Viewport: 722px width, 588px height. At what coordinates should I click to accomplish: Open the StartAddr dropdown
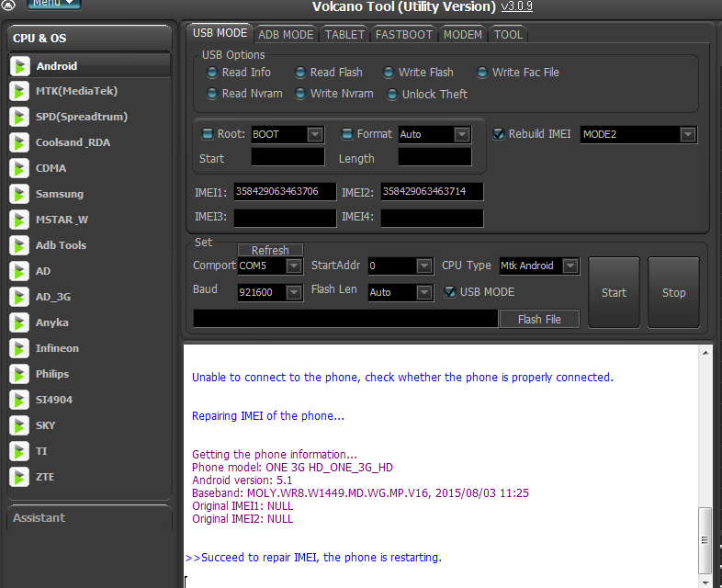coord(424,266)
